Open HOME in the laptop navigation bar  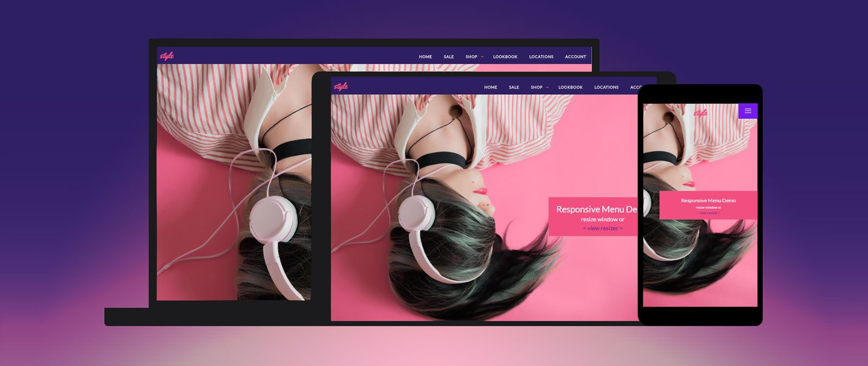425,57
